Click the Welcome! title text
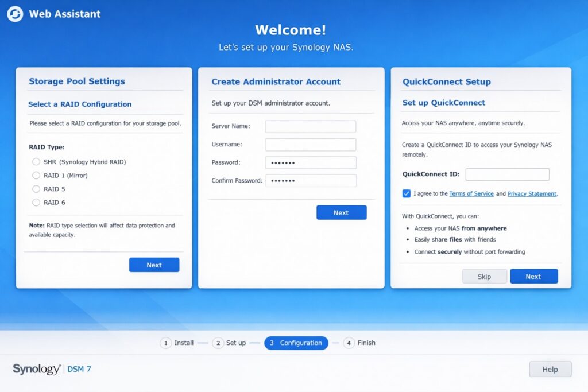The height and width of the screenshot is (392, 588). [291, 30]
